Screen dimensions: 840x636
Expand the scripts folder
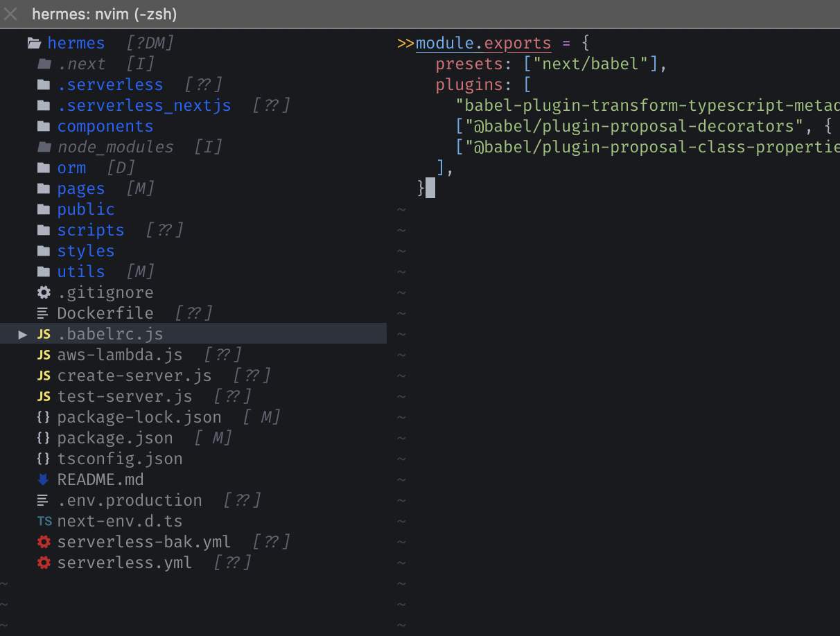[91, 230]
